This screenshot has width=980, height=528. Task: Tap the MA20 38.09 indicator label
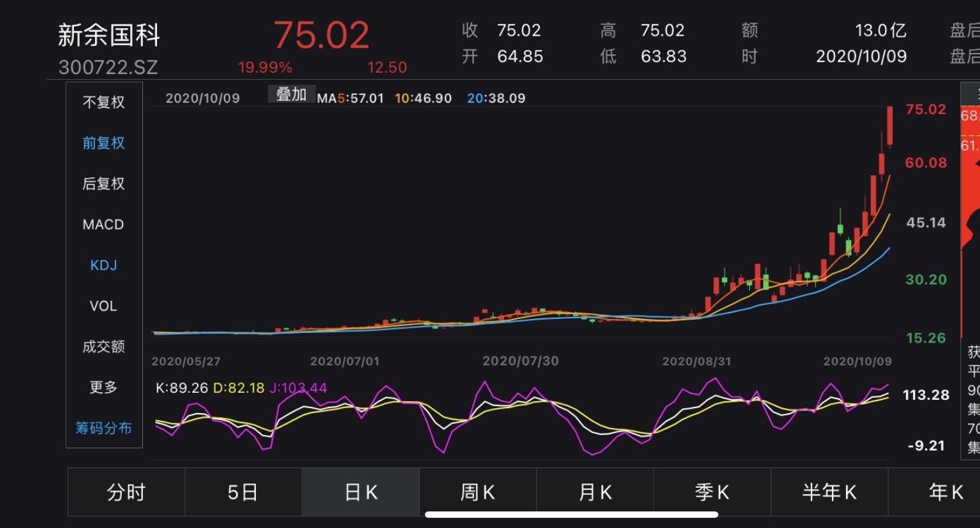(x=496, y=98)
